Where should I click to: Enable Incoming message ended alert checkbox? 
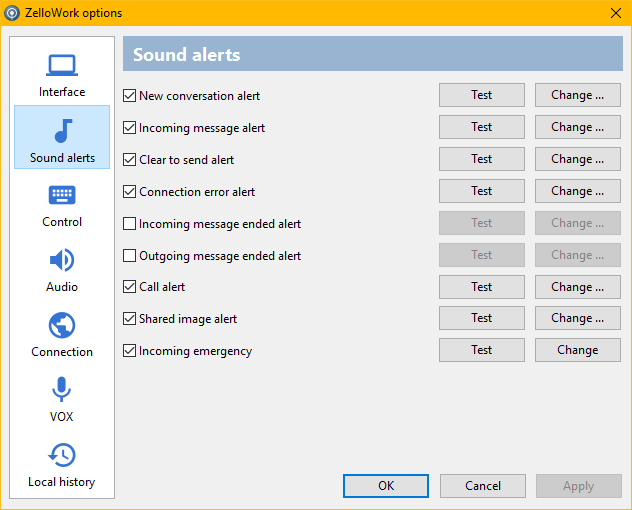point(129,223)
